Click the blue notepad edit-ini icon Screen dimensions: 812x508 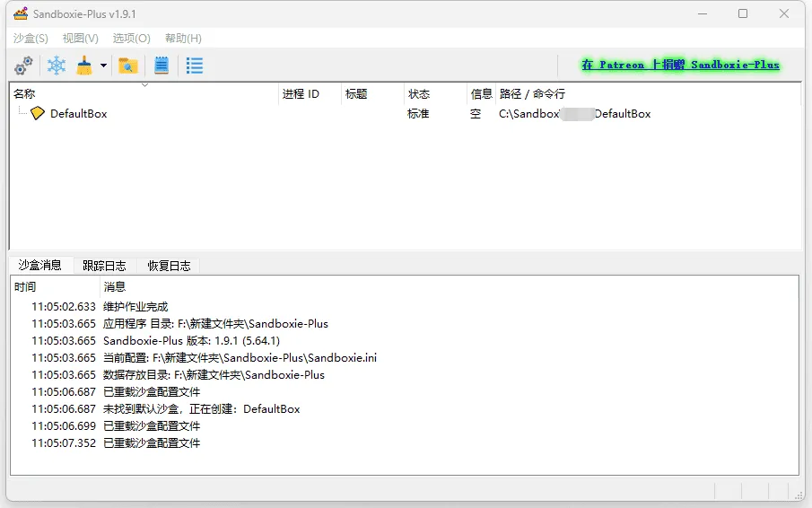(162, 66)
